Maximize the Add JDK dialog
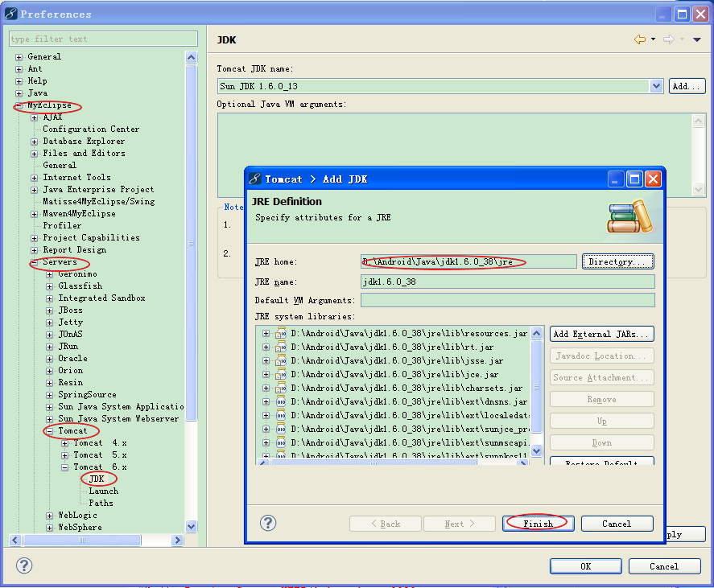Screen dimensions: 714x588 tap(634, 179)
